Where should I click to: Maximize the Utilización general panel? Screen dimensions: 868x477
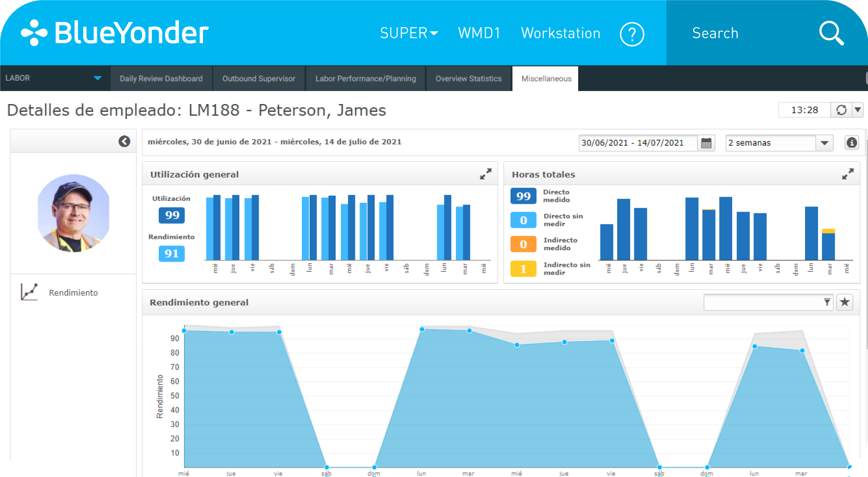pyautogui.click(x=486, y=174)
